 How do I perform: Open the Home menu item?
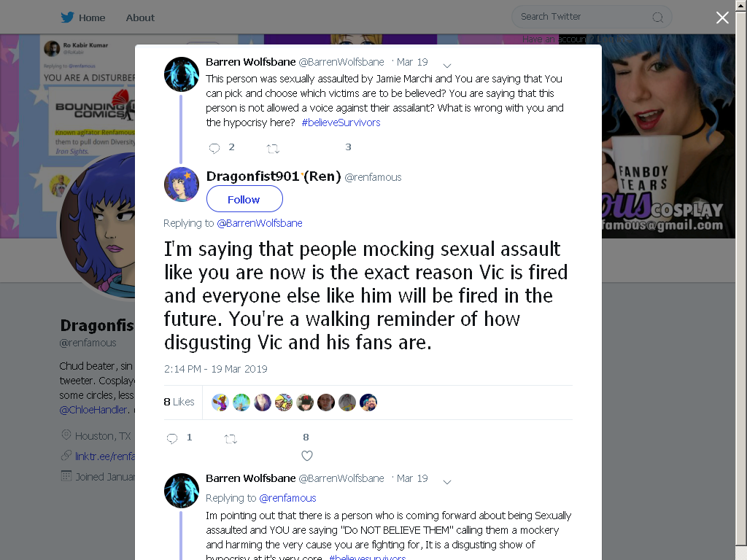(92, 17)
